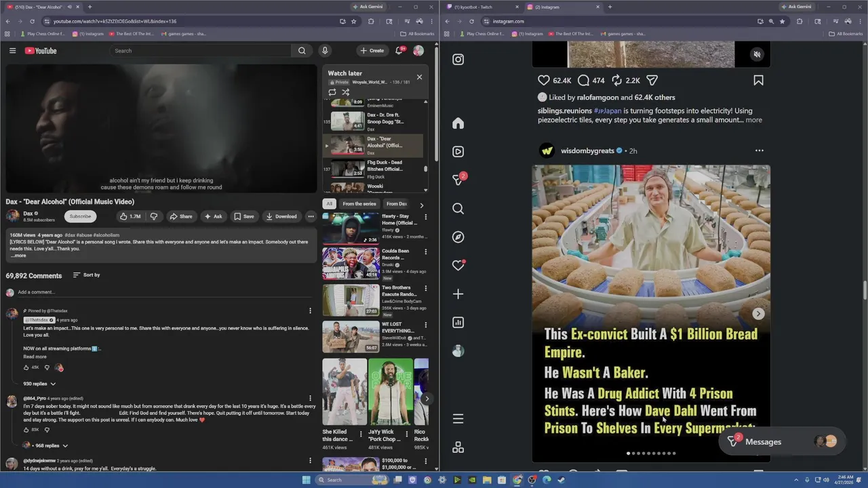
Task: Expand siblings.reunions caption with more
Action: coord(753,120)
